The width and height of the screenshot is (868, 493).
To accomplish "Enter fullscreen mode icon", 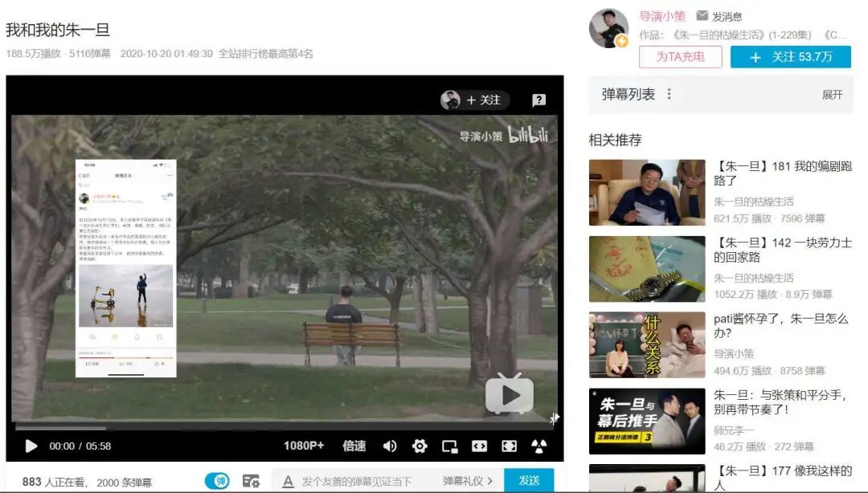I will pos(509,446).
